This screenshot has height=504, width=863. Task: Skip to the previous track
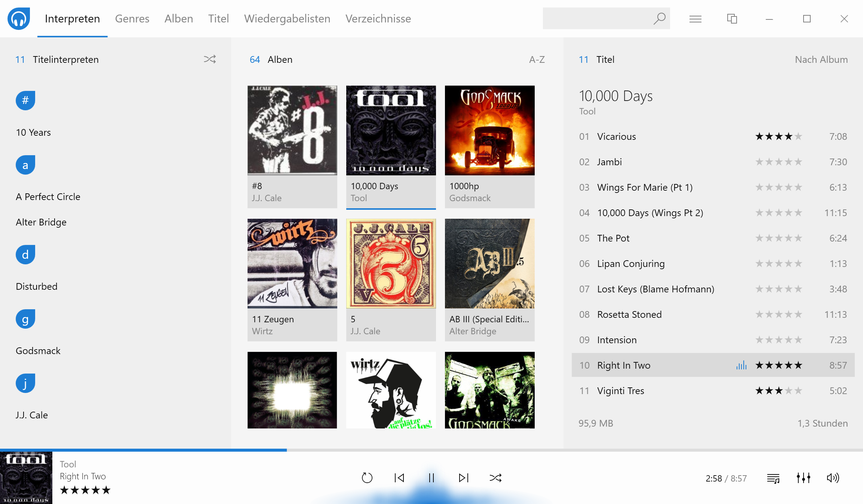click(x=399, y=478)
